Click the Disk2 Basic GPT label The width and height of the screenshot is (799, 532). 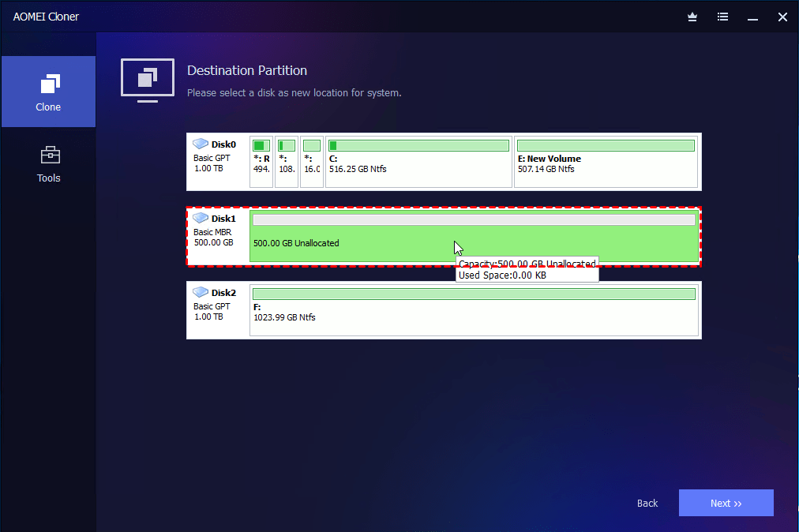212,306
